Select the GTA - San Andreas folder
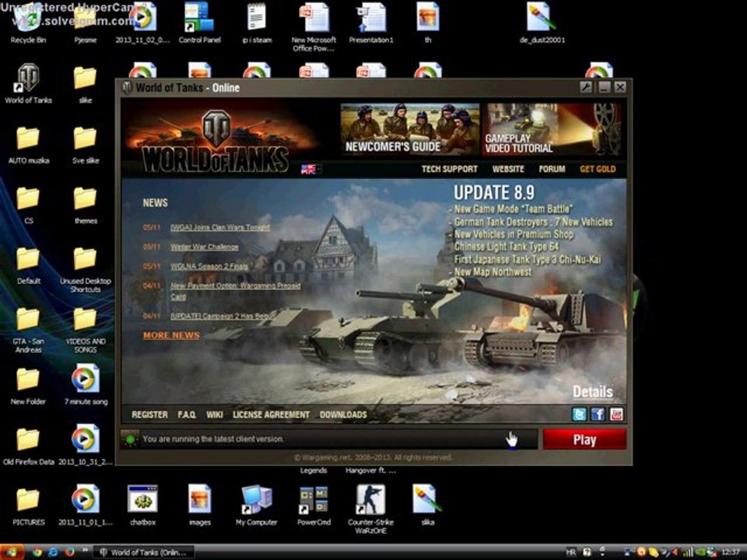This screenshot has width=747, height=560. [x=28, y=330]
